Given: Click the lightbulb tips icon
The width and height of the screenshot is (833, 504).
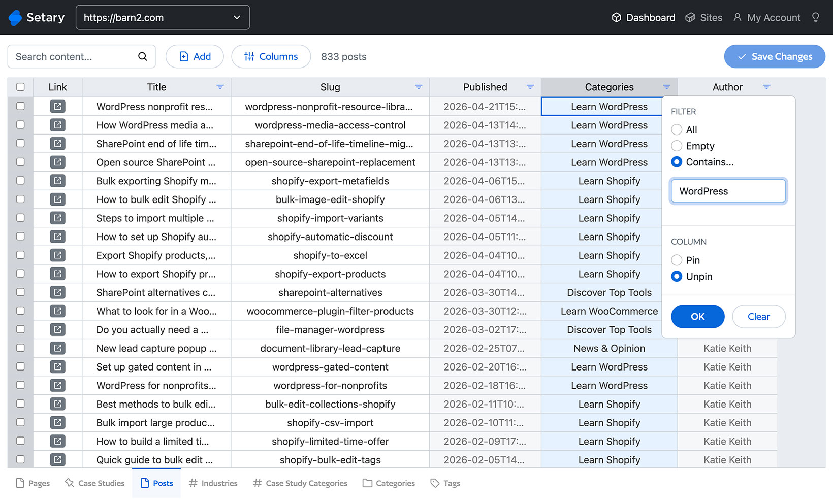Looking at the screenshot, I should click(x=816, y=18).
